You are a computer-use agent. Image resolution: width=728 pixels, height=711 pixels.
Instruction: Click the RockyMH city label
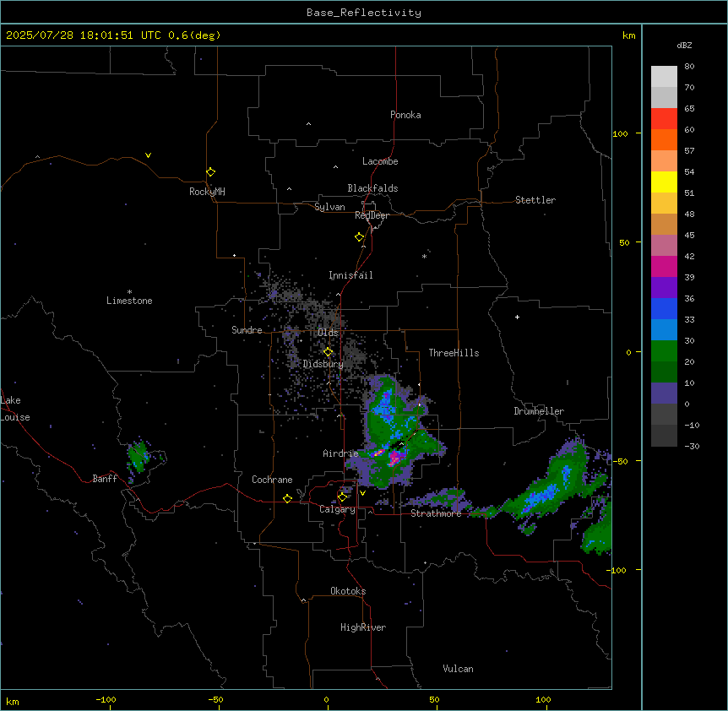click(207, 192)
